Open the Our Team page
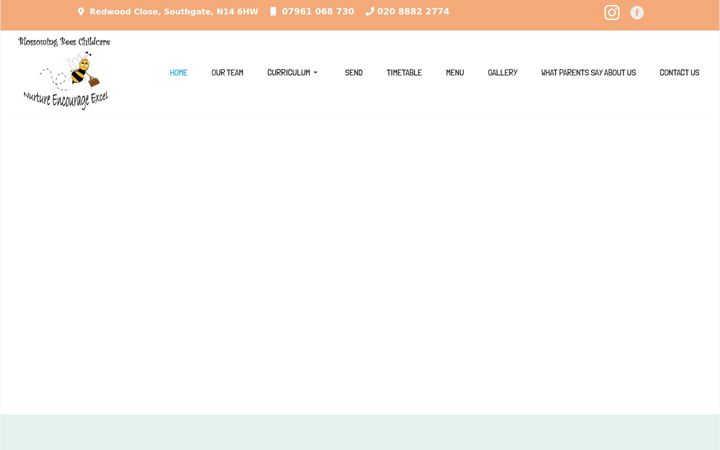The image size is (720, 450). (x=227, y=73)
